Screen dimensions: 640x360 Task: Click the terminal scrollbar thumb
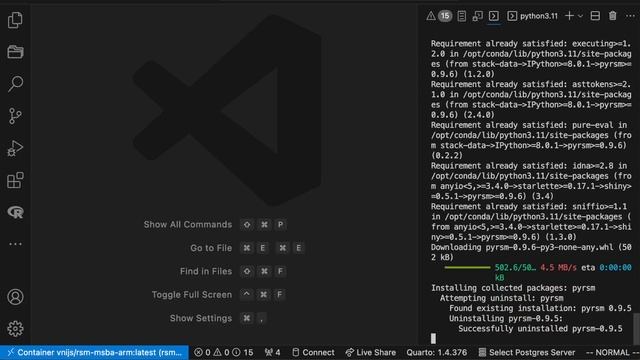(x=636, y=328)
